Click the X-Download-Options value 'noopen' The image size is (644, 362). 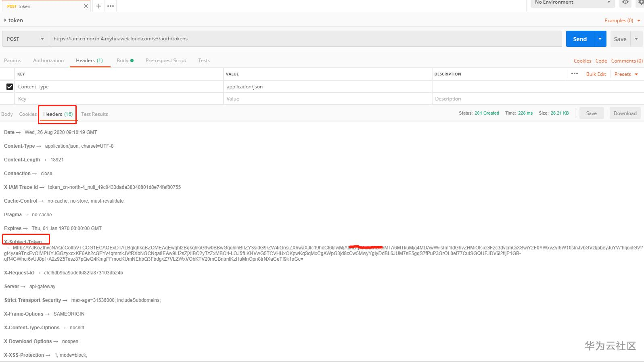[70, 341]
